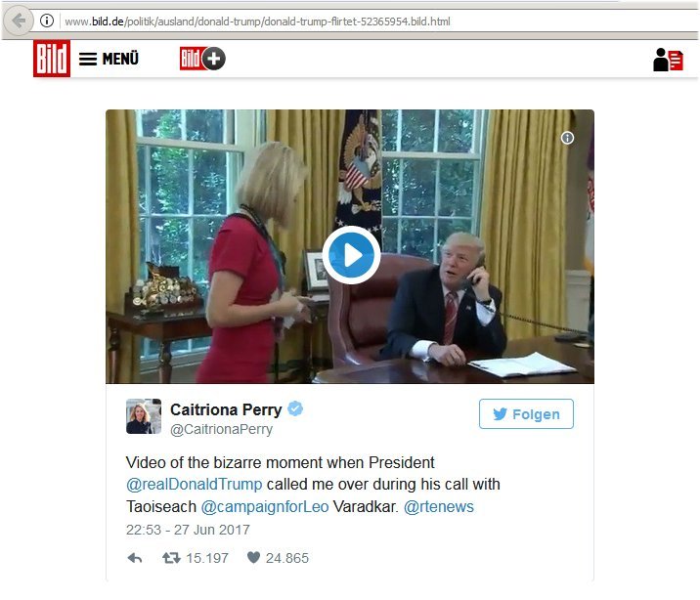Like the tweet with heart icon
This screenshot has height=600, width=700.
[253, 558]
